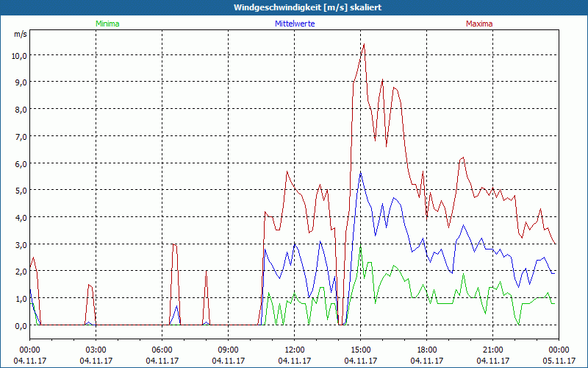Click the '12:00' time axis label
This screenshot has width=588, height=368.
pyautogui.click(x=295, y=350)
